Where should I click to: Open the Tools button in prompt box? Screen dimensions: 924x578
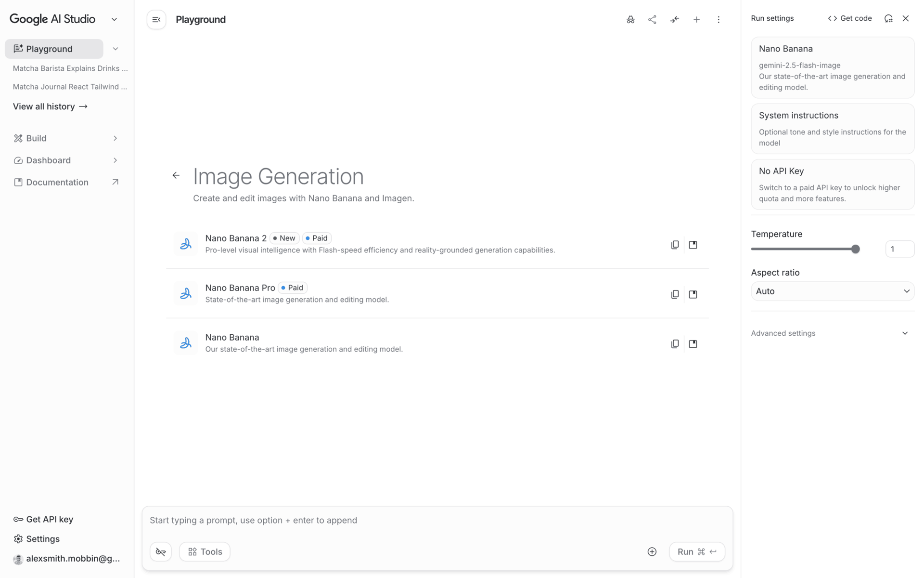pyautogui.click(x=205, y=552)
